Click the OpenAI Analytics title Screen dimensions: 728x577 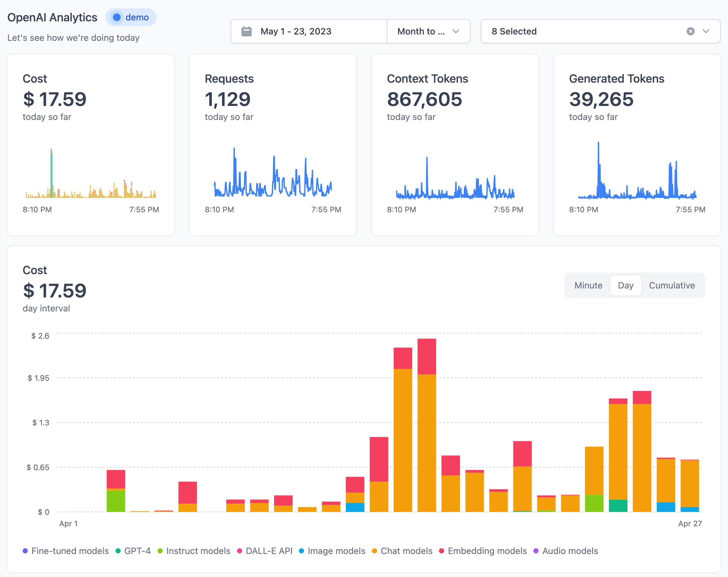coord(52,17)
